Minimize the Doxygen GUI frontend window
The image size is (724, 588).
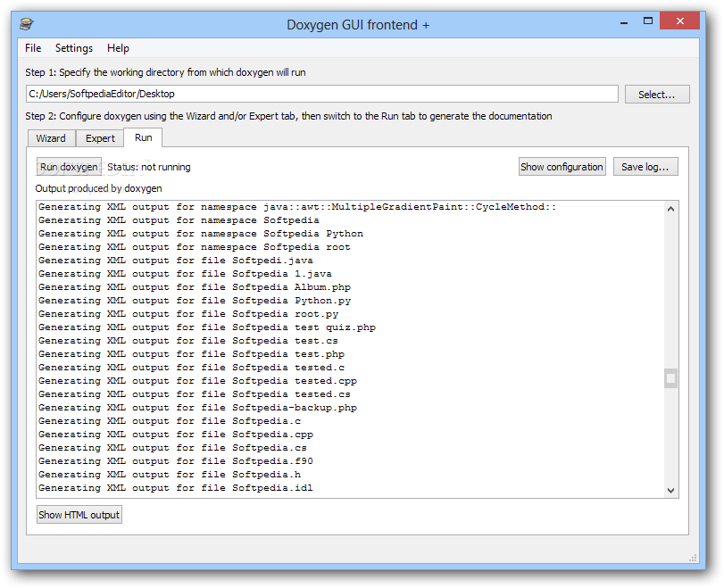(x=624, y=21)
